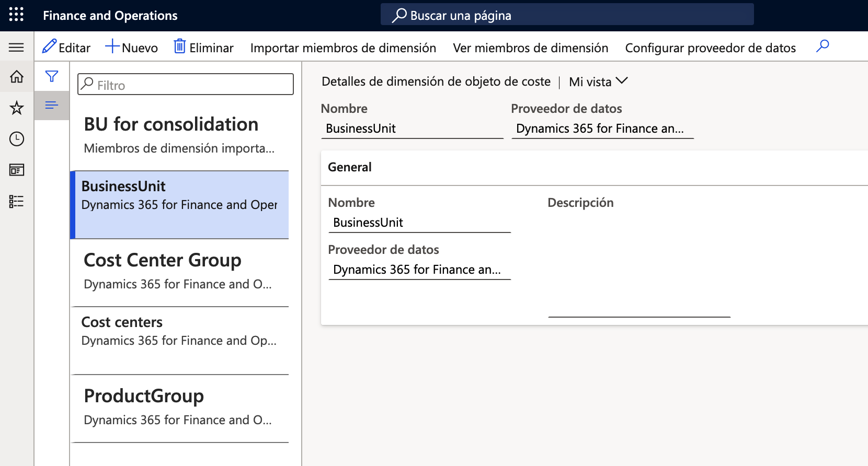Open Ver miembros de dimensión
868x466 pixels.
click(531, 48)
